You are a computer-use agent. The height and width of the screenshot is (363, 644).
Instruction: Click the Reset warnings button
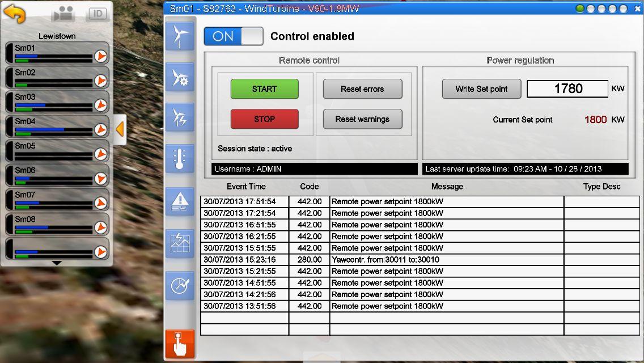(x=362, y=119)
